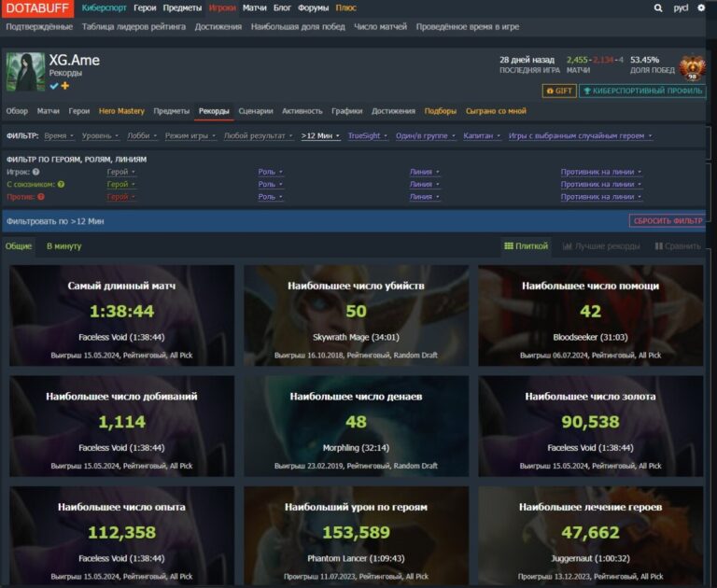Open Наибольший урон по героям card
This screenshot has width=717, height=588.
[x=357, y=536]
